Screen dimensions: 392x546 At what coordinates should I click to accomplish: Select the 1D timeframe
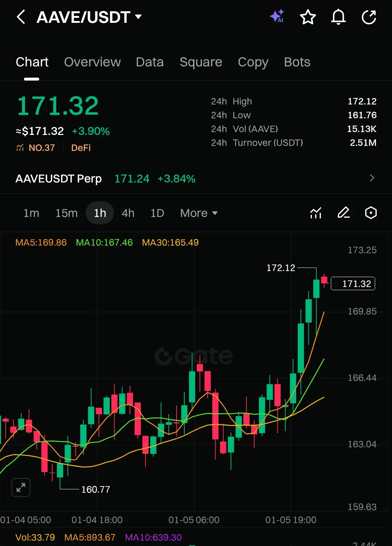point(157,213)
